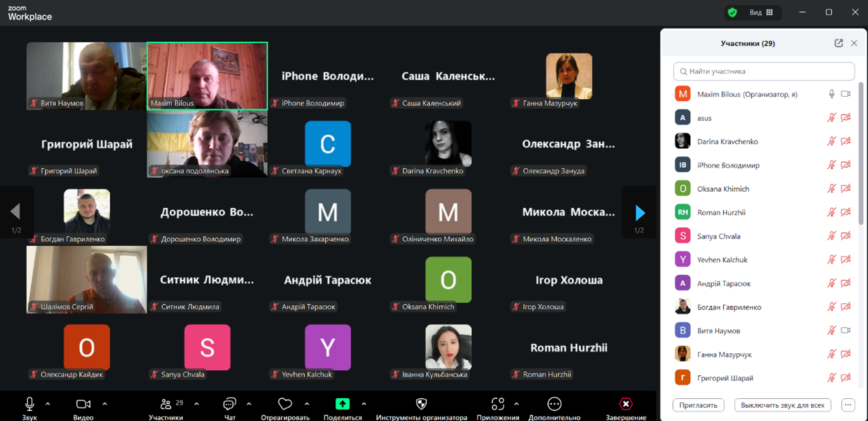Expand audio options arrow next to Звук
The height and width of the screenshot is (421, 868).
point(48,404)
